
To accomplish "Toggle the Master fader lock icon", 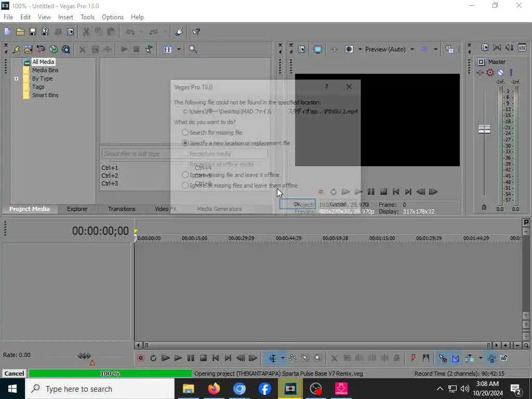I will click(x=484, y=207).
